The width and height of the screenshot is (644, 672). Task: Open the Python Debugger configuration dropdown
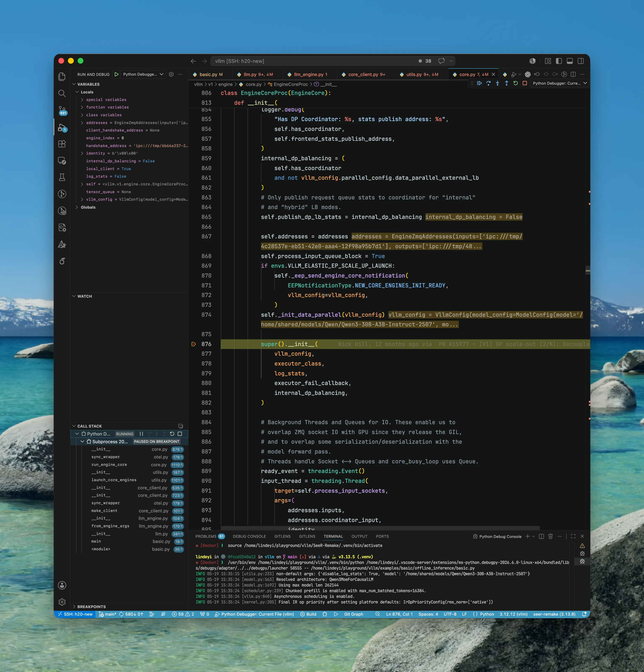tap(143, 74)
